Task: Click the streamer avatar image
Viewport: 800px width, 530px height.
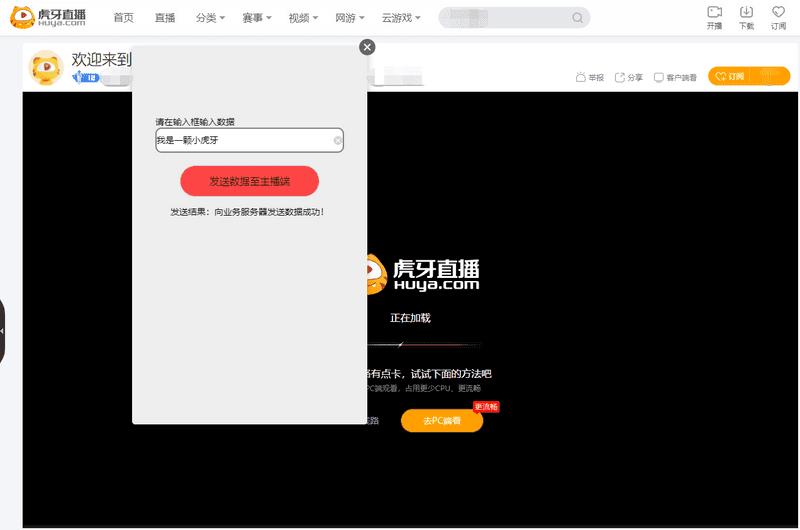Action: click(46, 67)
